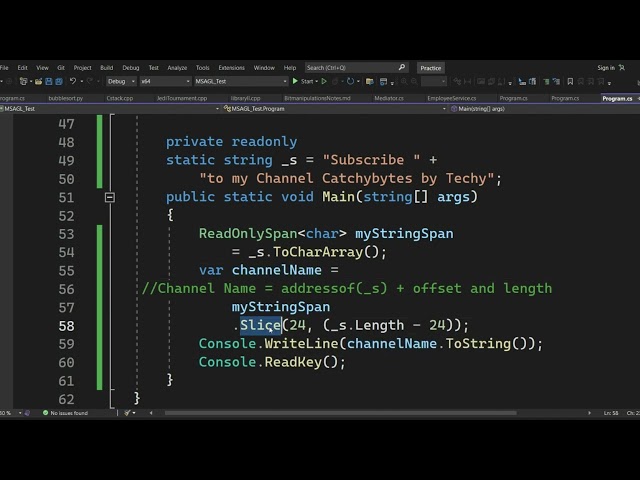640x480 pixels.
Task: Click Sign in link
Action: click(x=606, y=68)
